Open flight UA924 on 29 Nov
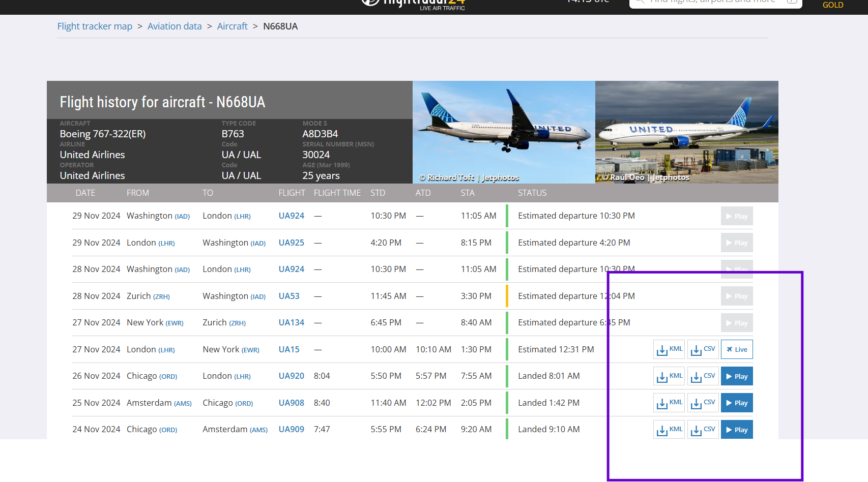This screenshot has width=868, height=482. point(291,216)
